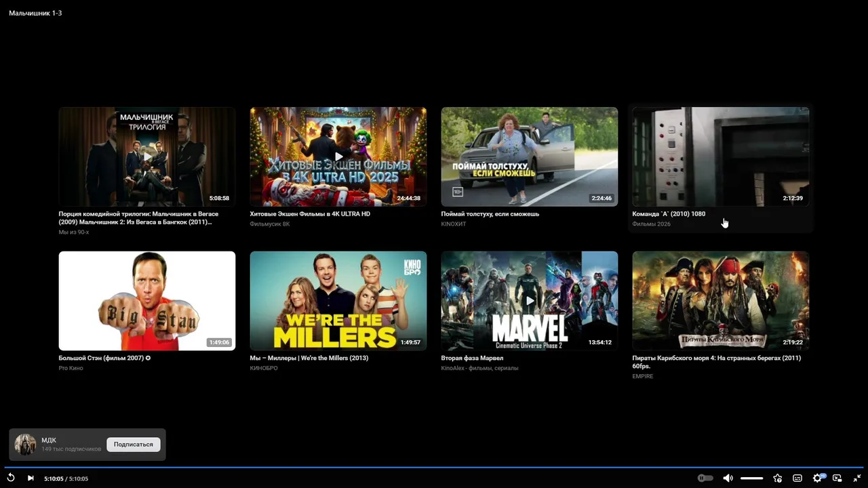The width and height of the screenshot is (868, 488).
Task: Open title Вторая фаза Марвел
Action: pyautogui.click(x=472, y=358)
